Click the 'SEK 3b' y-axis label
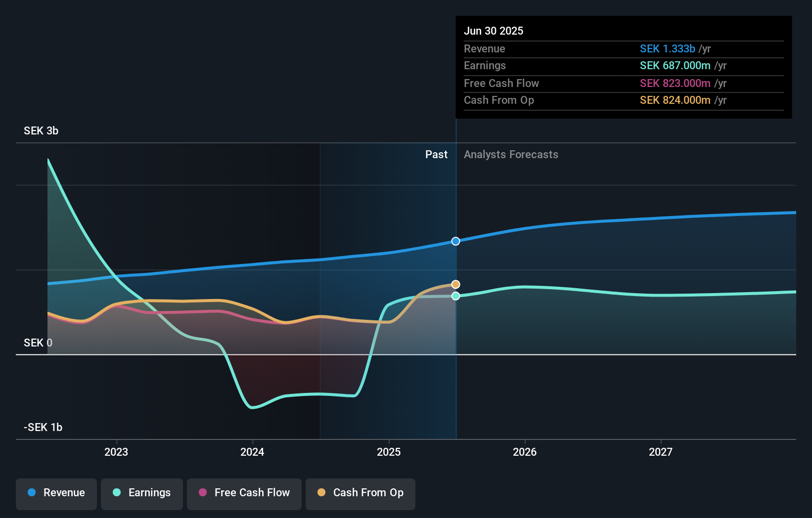 pos(41,130)
